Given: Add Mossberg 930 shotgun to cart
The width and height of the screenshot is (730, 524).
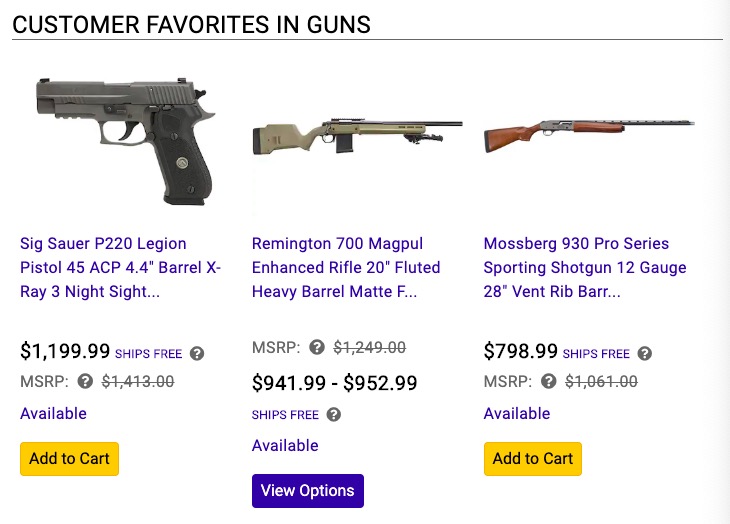Looking at the screenshot, I should coord(533,459).
